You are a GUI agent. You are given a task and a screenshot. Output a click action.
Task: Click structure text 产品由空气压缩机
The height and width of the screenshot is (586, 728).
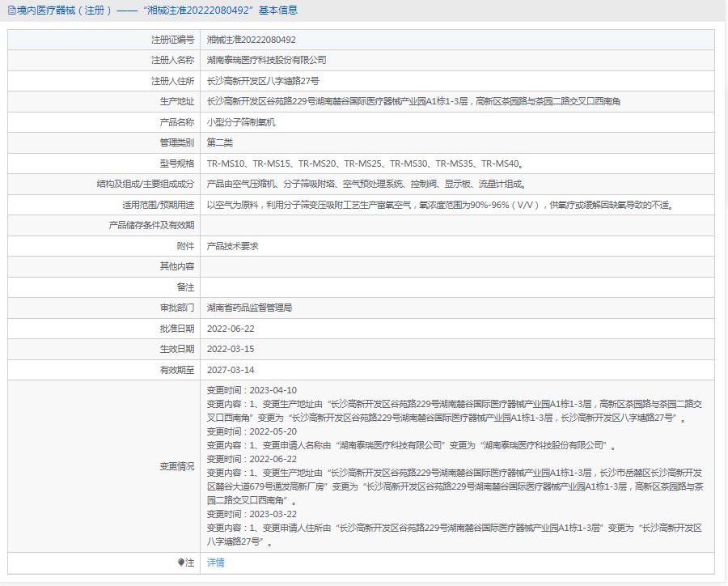366,184
